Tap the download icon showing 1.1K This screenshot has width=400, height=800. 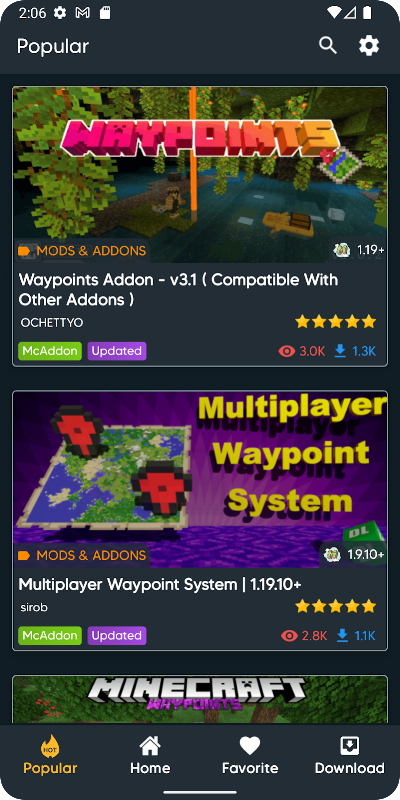coord(342,635)
